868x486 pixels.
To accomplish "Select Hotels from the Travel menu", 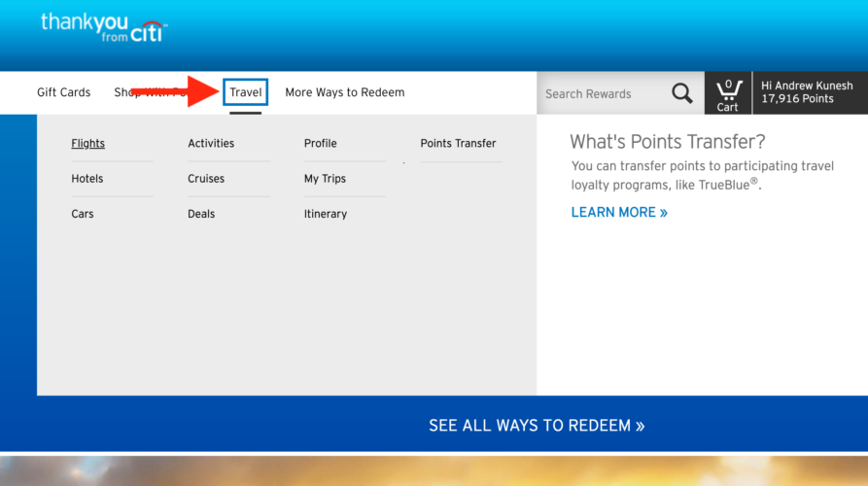I will click(x=87, y=179).
